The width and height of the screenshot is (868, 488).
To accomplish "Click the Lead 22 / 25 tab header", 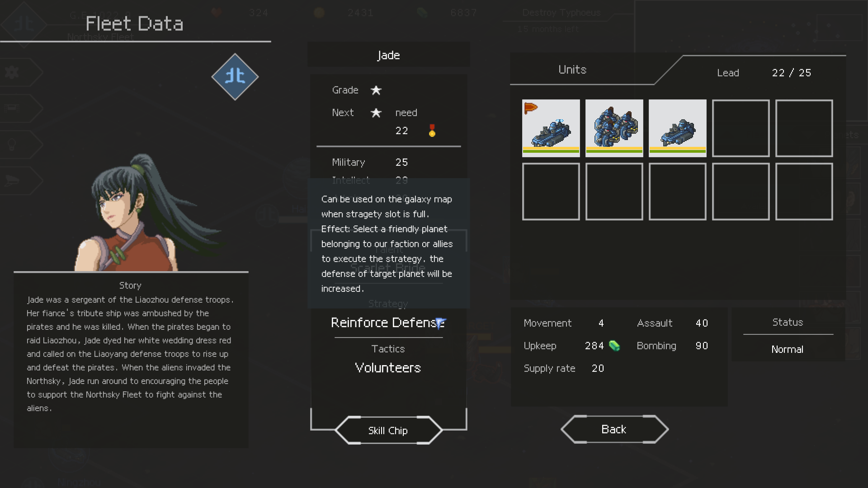I will [764, 73].
